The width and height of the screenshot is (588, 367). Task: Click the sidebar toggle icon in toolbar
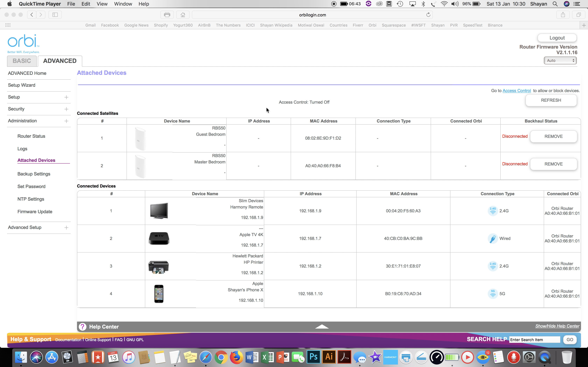point(55,15)
